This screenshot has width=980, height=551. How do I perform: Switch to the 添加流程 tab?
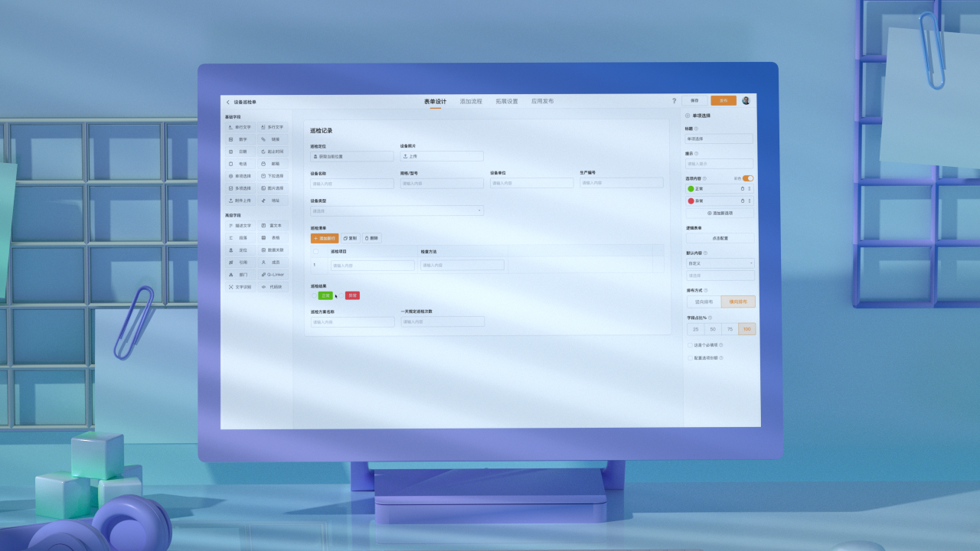tap(471, 101)
